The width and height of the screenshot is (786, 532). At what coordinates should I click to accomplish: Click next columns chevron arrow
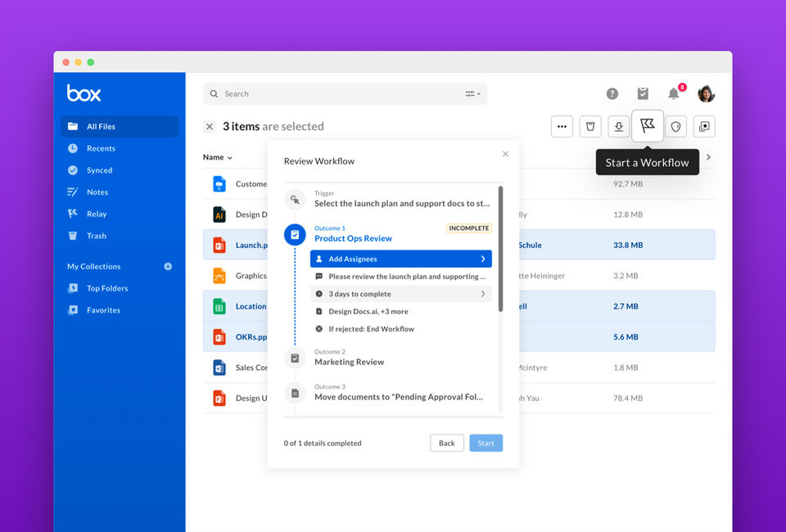pyautogui.click(x=708, y=157)
